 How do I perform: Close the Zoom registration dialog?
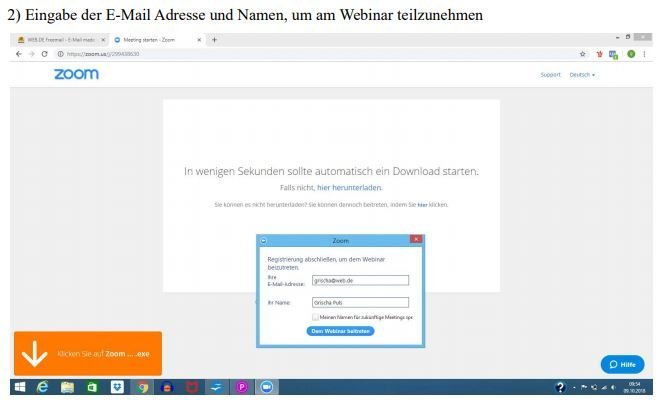point(416,239)
